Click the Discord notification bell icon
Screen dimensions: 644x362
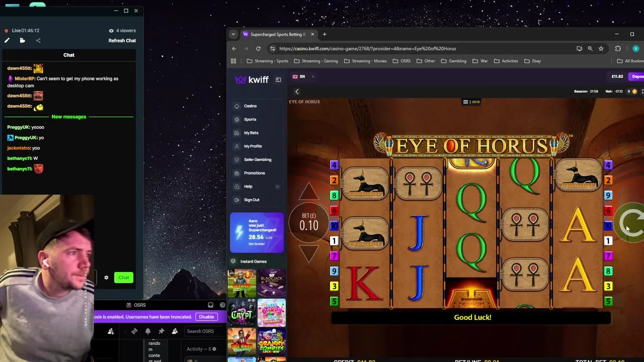coord(148,331)
